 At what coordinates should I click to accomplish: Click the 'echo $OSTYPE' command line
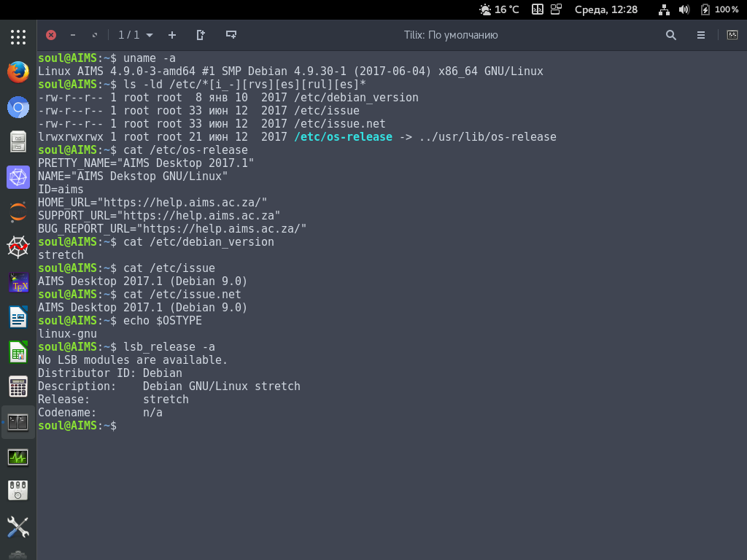[120, 321]
